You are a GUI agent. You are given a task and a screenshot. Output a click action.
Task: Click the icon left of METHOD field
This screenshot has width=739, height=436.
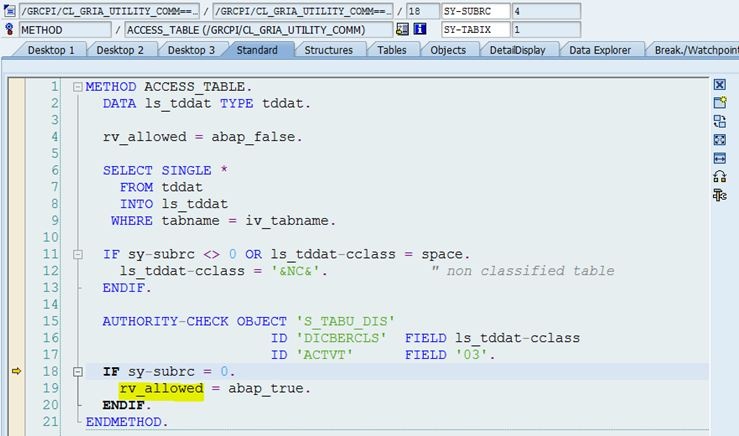point(9,29)
